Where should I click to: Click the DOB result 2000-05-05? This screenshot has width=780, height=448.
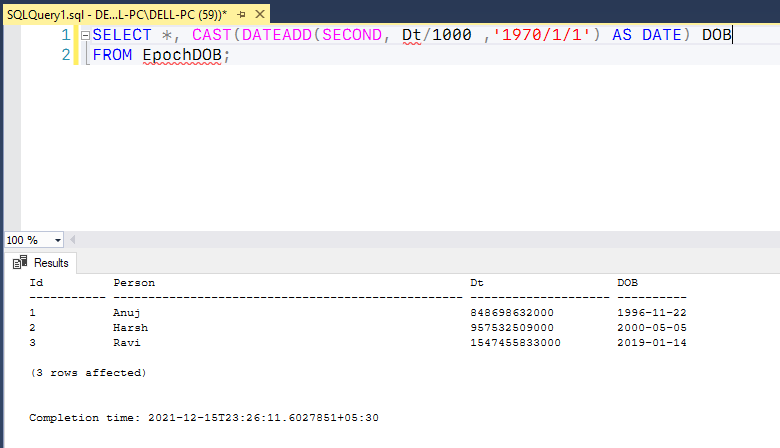(x=652, y=328)
